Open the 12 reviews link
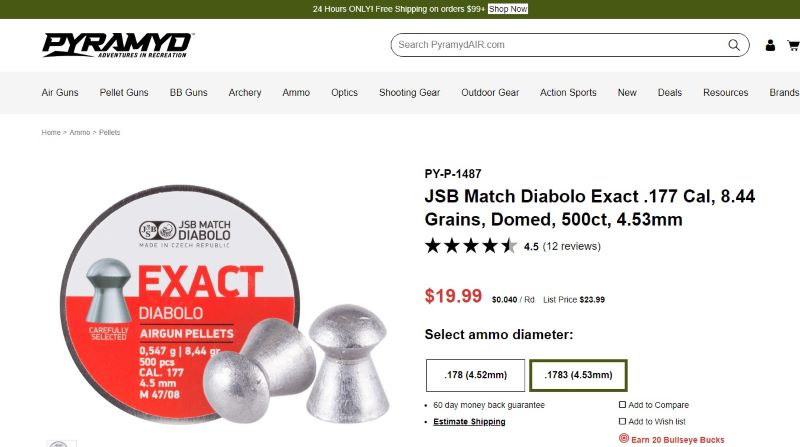The image size is (800, 447). [x=571, y=246]
